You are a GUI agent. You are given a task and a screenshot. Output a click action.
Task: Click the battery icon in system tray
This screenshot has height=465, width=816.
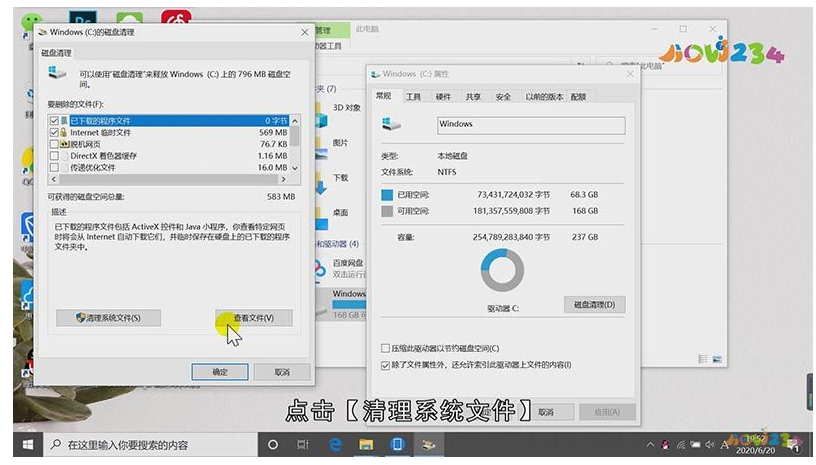click(695, 445)
